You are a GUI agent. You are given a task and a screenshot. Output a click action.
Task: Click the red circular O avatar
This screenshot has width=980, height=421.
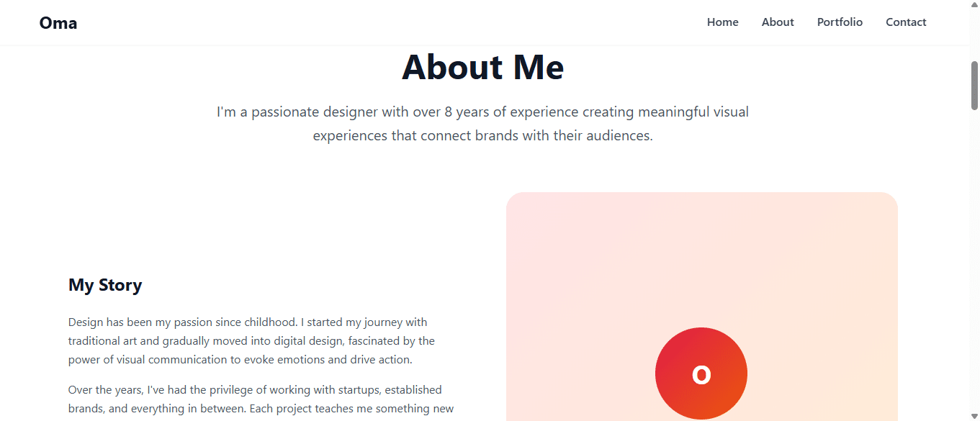701,374
